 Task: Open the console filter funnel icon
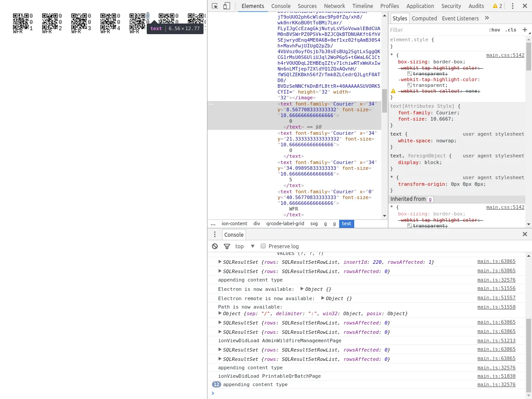point(227,246)
